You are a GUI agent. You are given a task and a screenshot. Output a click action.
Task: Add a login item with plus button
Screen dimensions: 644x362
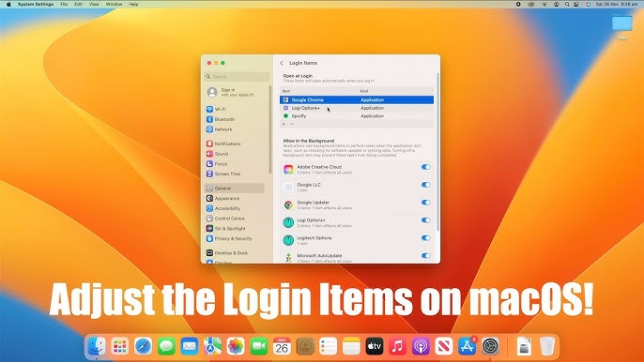284,124
